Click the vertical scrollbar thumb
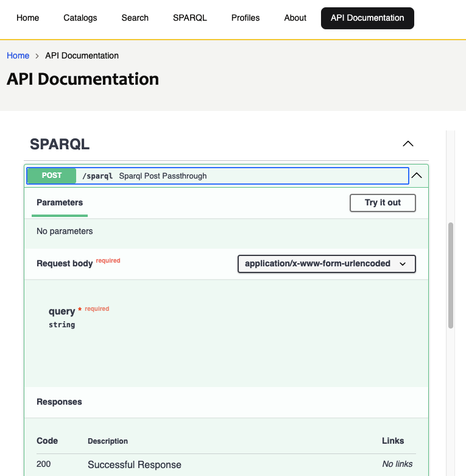 pyautogui.click(x=451, y=274)
